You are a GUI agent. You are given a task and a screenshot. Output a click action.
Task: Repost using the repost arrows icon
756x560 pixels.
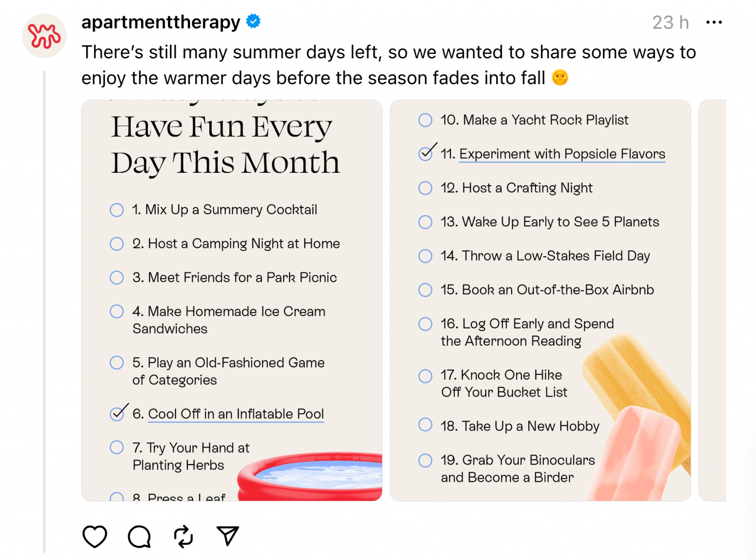click(x=183, y=536)
